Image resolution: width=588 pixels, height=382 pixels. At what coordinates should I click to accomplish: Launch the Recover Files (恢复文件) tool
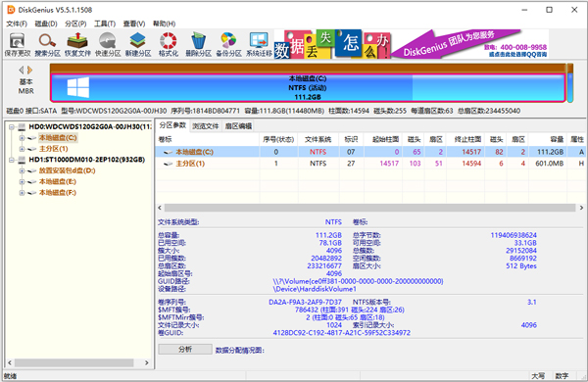77,44
